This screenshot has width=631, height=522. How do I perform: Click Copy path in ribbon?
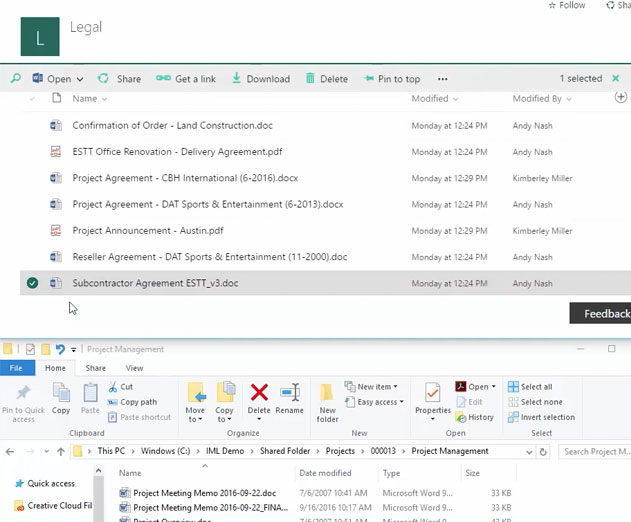[132, 402]
